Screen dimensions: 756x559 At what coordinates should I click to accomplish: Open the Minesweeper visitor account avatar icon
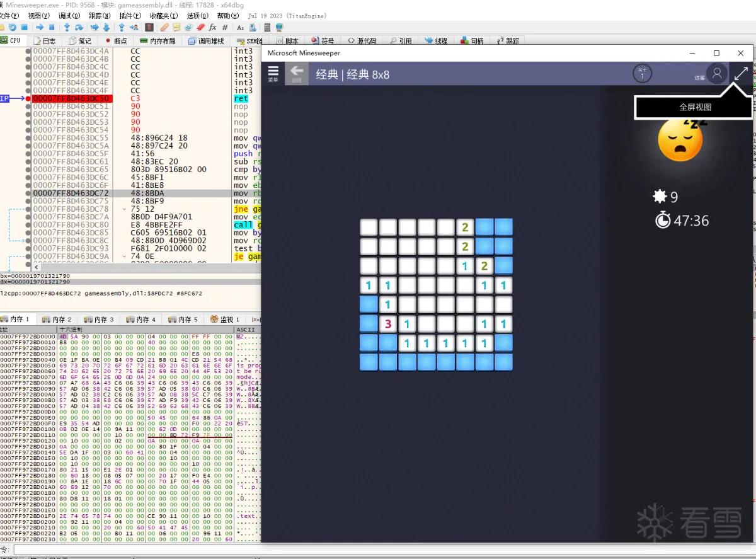pyautogui.click(x=716, y=73)
